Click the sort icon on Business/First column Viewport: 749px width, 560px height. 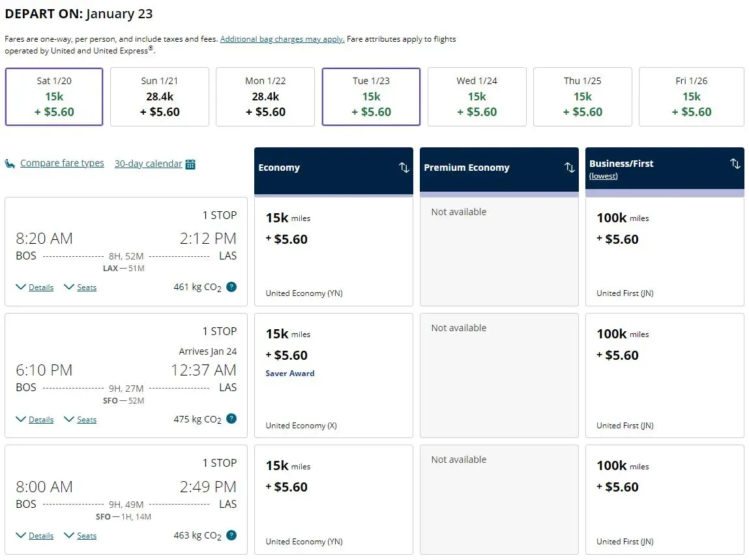tap(736, 163)
